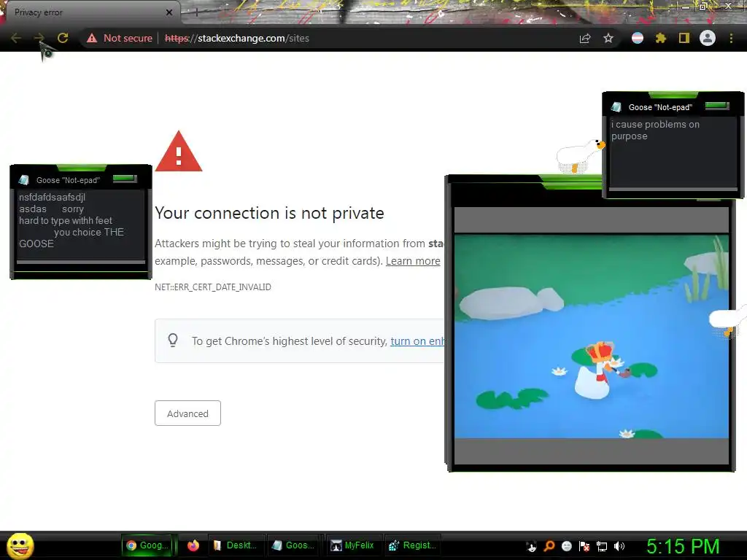Click the browser back arrow
The width and height of the screenshot is (747, 560).
pyautogui.click(x=16, y=38)
